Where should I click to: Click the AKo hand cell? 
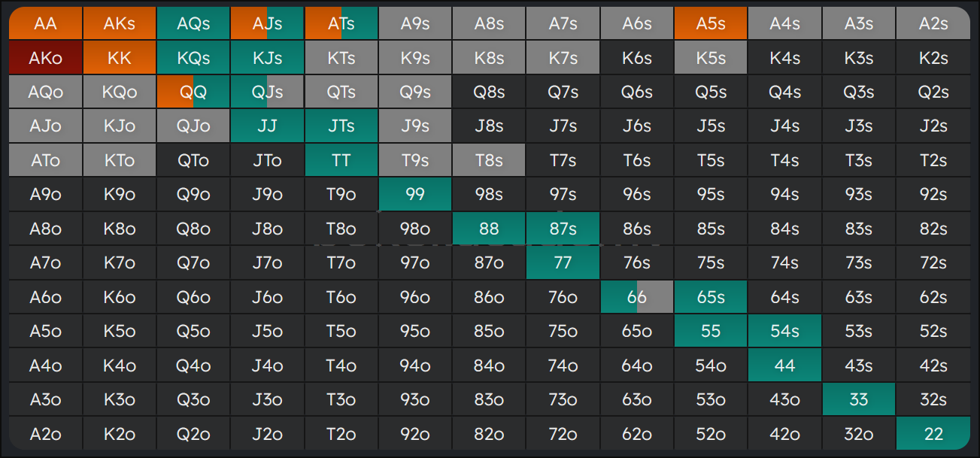pos(45,58)
